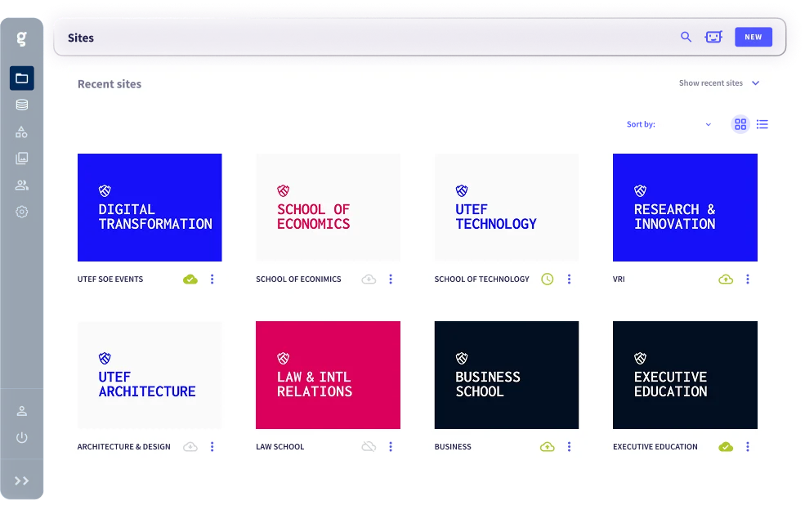Open the Database section from the sidebar

tap(21, 105)
